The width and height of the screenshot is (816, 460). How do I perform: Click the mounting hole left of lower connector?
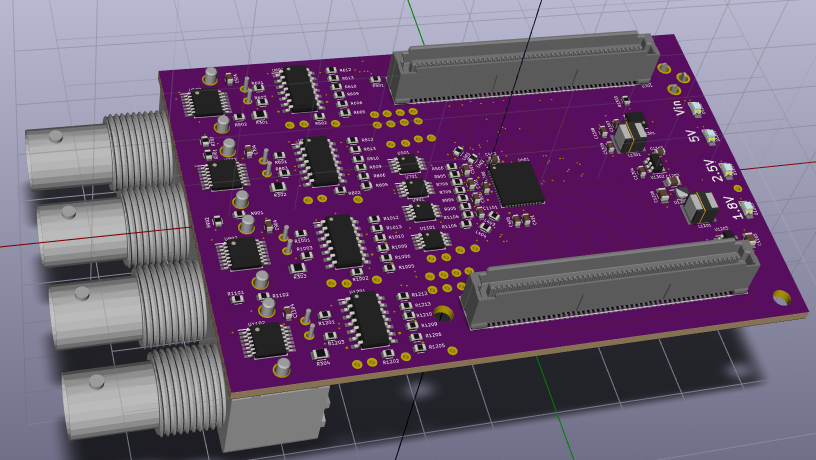[x=445, y=314]
